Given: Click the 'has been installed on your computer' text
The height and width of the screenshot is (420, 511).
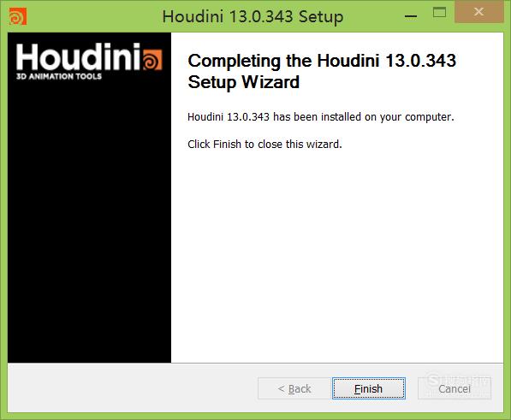Looking at the screenshot, I should [x=364, y=116].
